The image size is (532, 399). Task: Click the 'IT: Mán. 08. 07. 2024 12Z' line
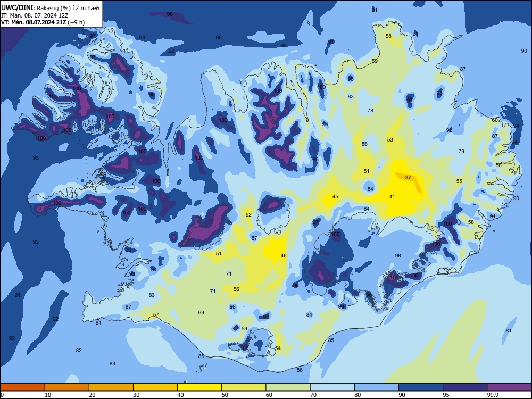point(35,15)
